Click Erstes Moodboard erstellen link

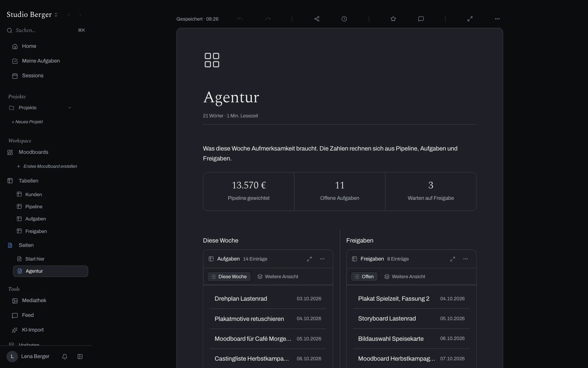coord(47,166)
